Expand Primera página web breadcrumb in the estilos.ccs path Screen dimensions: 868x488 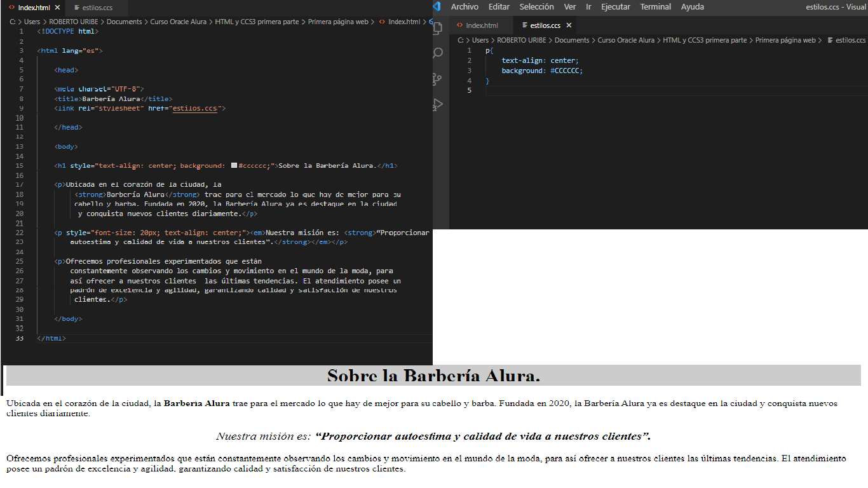click(785, 40)
